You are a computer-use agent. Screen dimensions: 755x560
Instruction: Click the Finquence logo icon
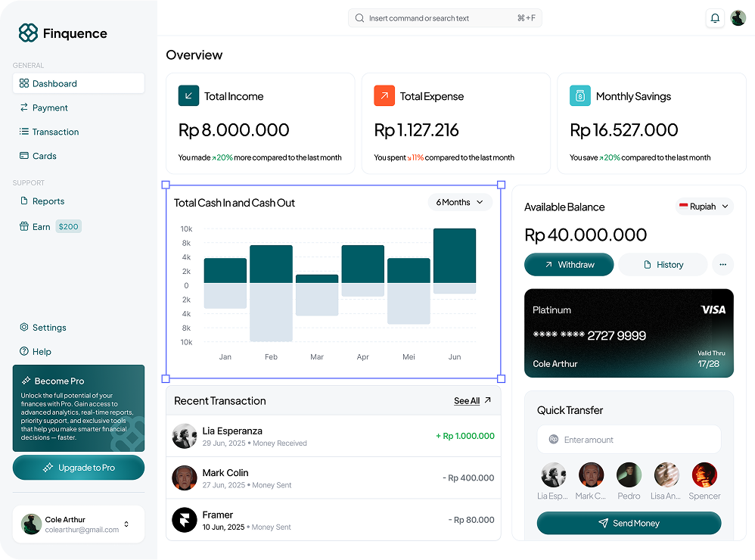(x=28, y=33)
